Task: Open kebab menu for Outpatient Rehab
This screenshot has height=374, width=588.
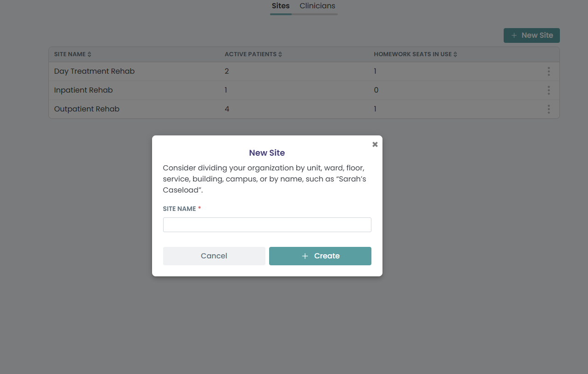Action: 548,109
